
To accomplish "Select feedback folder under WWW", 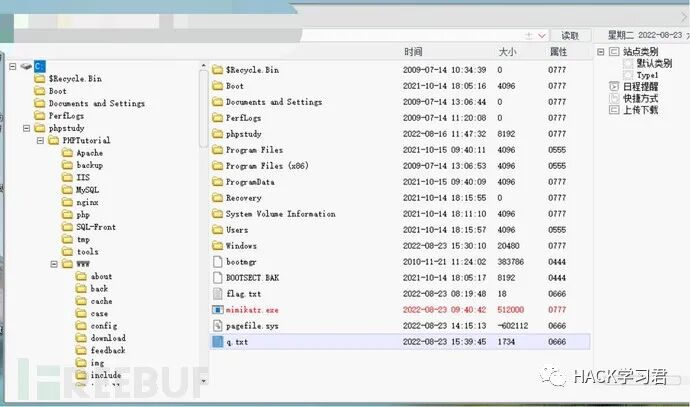I will pos(108,350).
